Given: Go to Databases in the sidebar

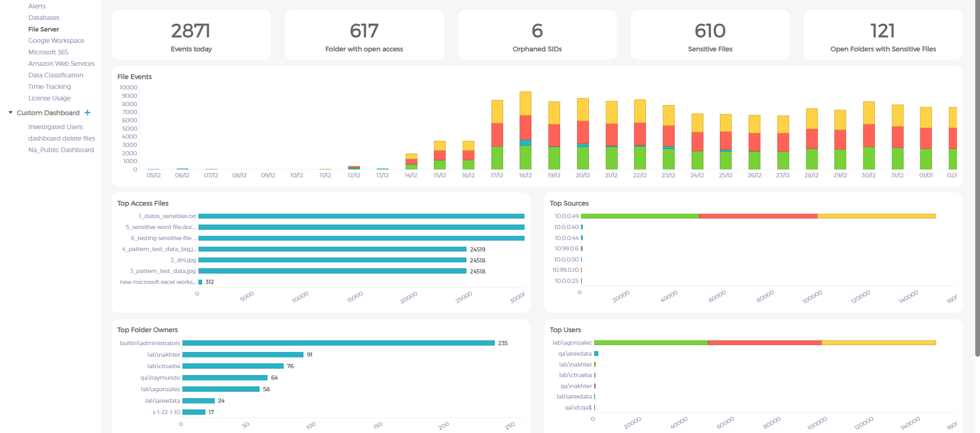Looking at the screenshot, I should click(x=43, y=18).
